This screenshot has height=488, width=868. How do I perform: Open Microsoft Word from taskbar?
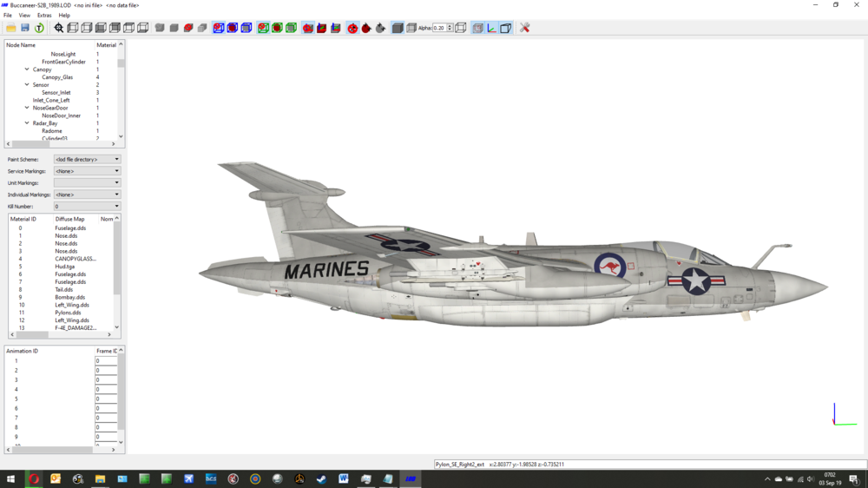point(344,479)
